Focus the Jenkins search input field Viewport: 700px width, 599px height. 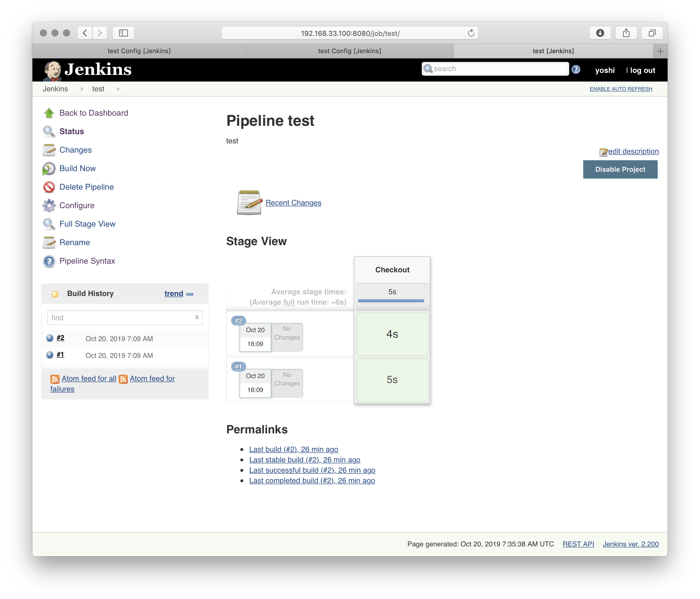tap(495, 69)
